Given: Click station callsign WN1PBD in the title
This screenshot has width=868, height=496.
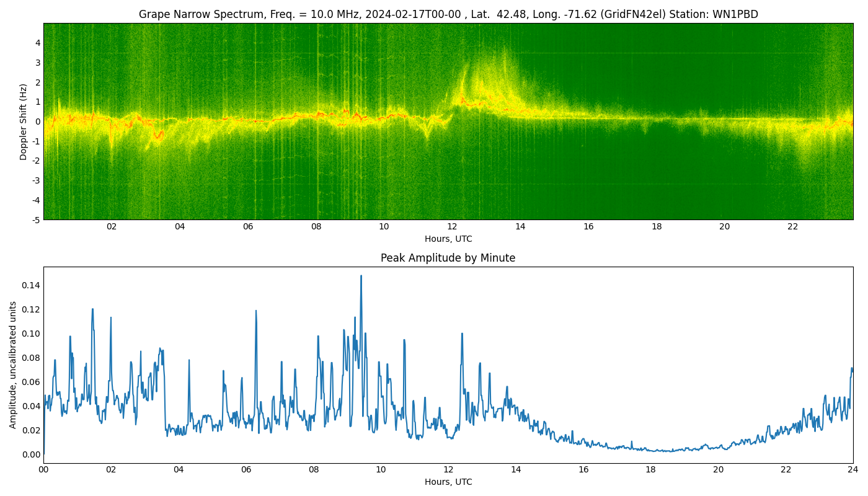Looking at the screenshot, I should pyautogui.click(x=734, y=14).
